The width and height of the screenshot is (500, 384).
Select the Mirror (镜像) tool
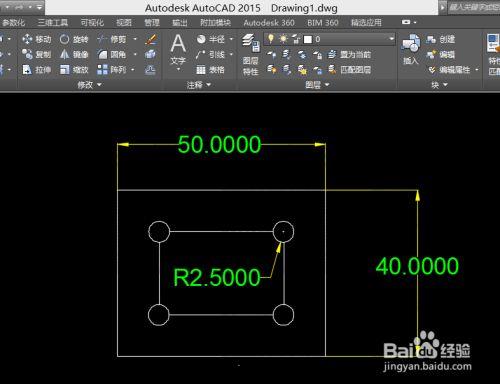pos(74,54)
